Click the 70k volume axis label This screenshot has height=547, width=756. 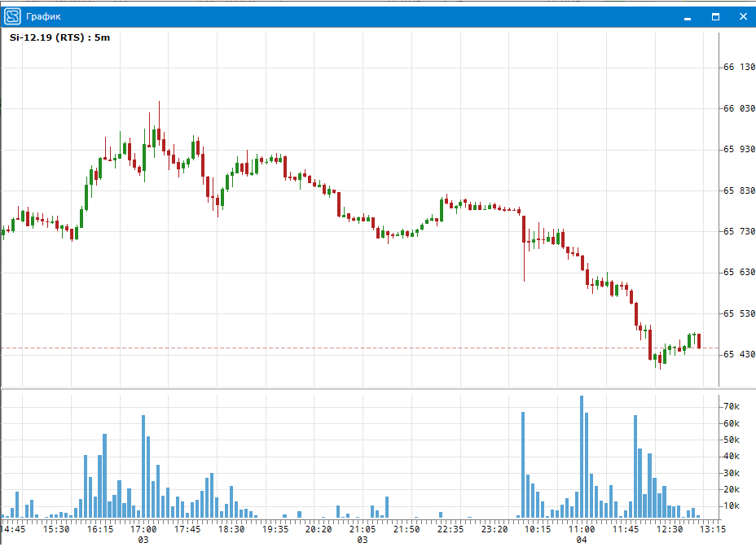tap(731, 406)
